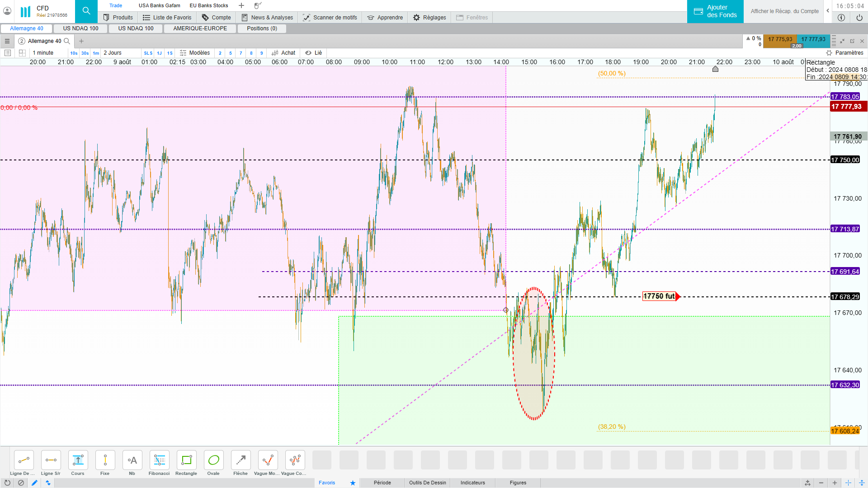
Task: Toggle the Favoris star at the bottom
Action: click(x=353, y=483)
